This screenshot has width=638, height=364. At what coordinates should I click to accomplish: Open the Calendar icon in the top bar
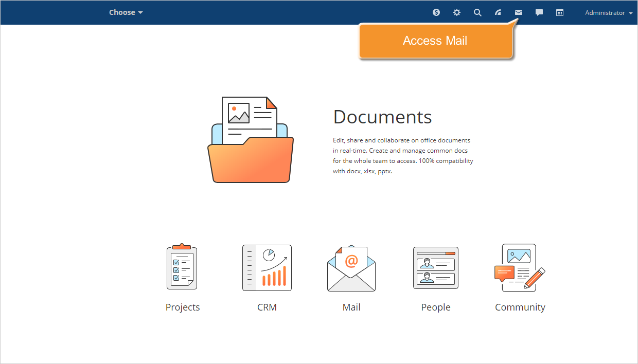click(559, 12)
